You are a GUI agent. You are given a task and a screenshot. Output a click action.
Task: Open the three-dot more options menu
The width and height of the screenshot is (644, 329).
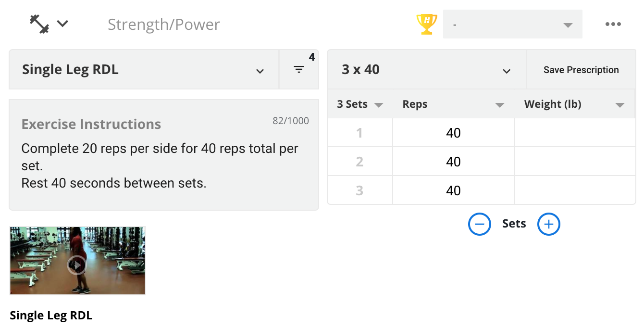(613, 25)
